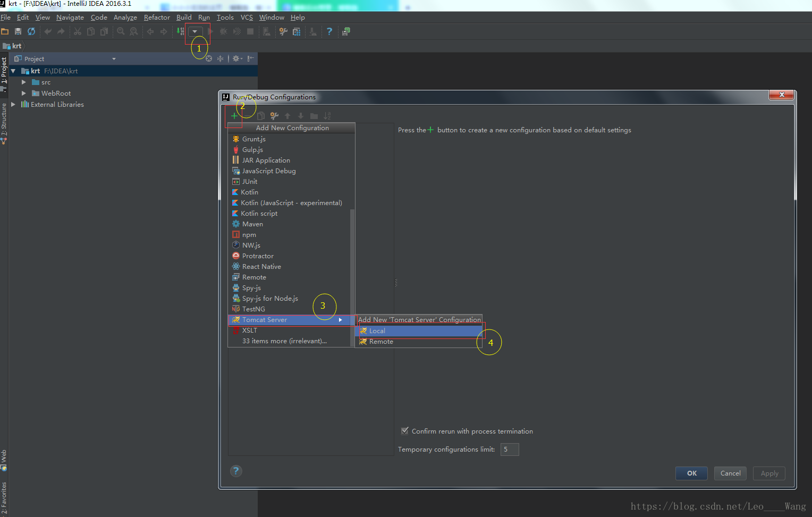This screenshot has height=517, width=812.
Task: Click the Edit Defaults wrench icon in dialog
Action: coord(274,115)
